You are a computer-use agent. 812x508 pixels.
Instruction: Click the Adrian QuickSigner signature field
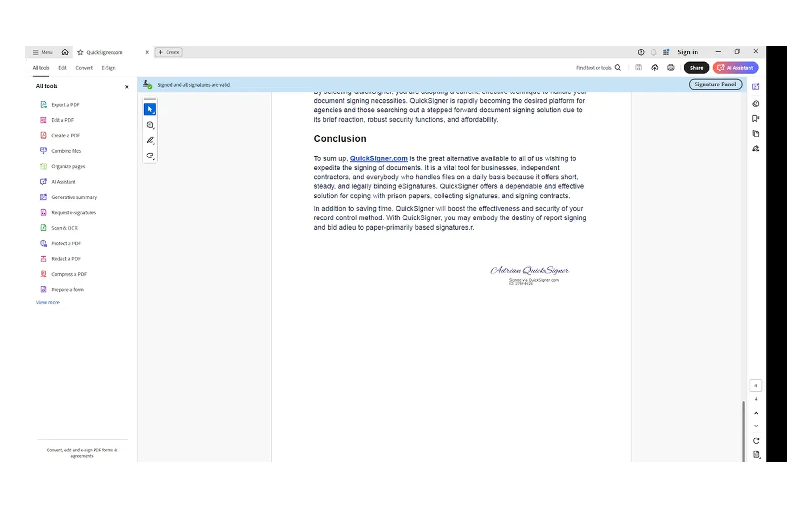point(529,275)
